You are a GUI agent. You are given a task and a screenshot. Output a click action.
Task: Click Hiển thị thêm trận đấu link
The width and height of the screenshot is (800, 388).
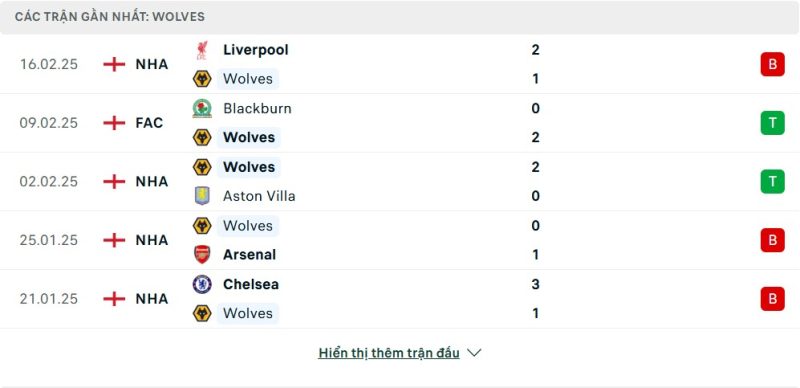(x=389, y=353)
